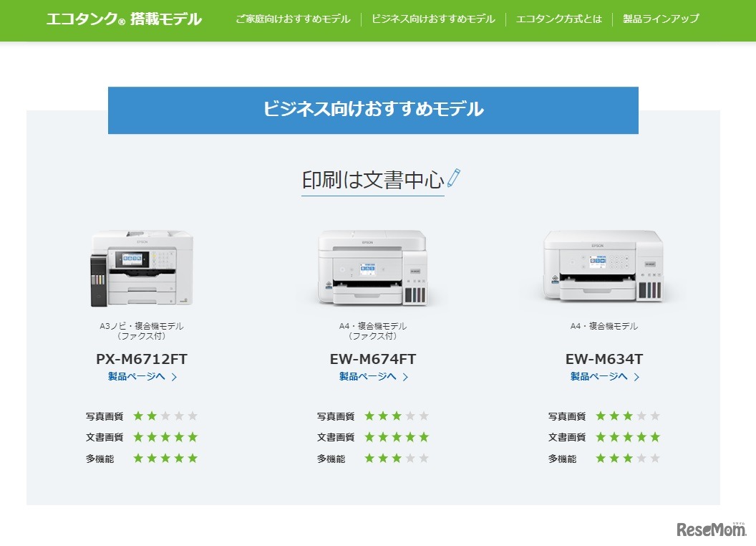756x546 pixels.
Task: Open ビジネス向けおすすめモデル nav item
Action: [433, 19]
